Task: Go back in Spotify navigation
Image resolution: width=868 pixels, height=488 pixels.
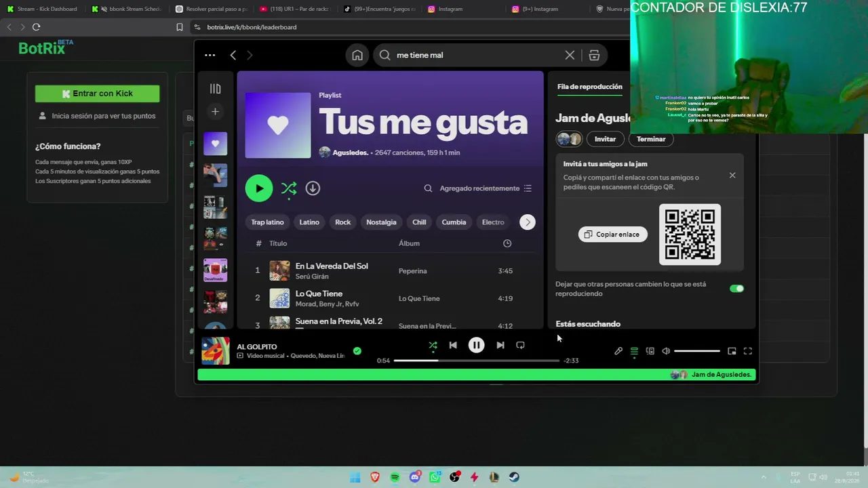Action: pyautogui.click(x=233, y=55)
